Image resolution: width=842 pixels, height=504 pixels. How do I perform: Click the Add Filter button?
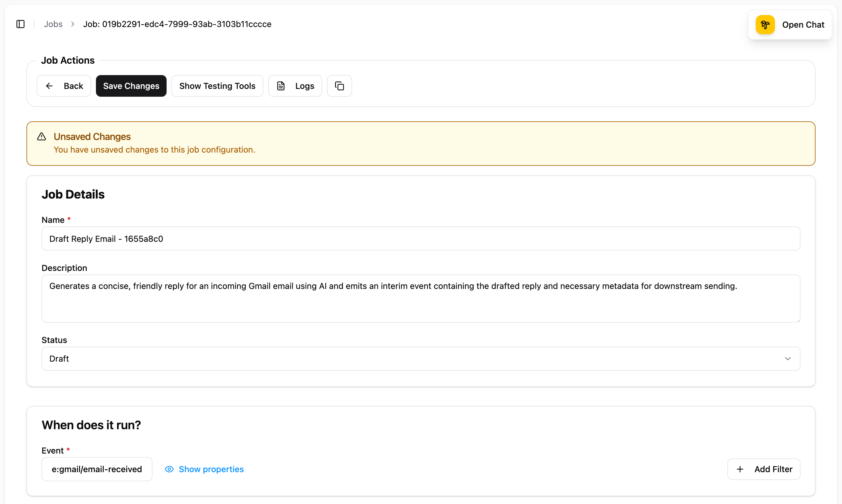[764, 469]
